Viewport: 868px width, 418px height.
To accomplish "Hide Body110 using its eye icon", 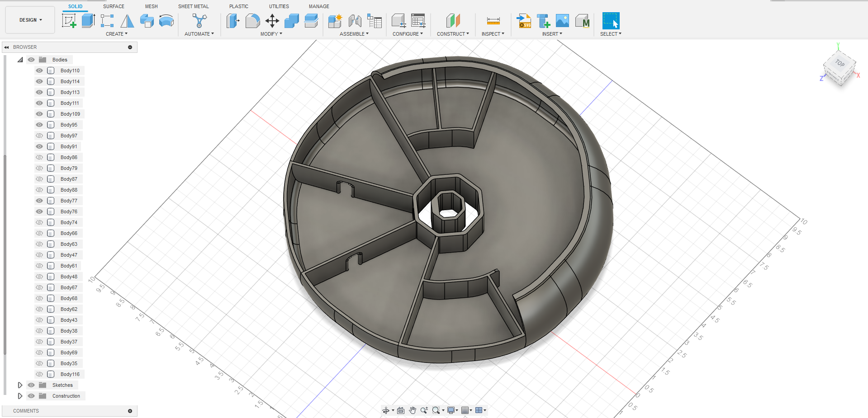I will [39, 70].
